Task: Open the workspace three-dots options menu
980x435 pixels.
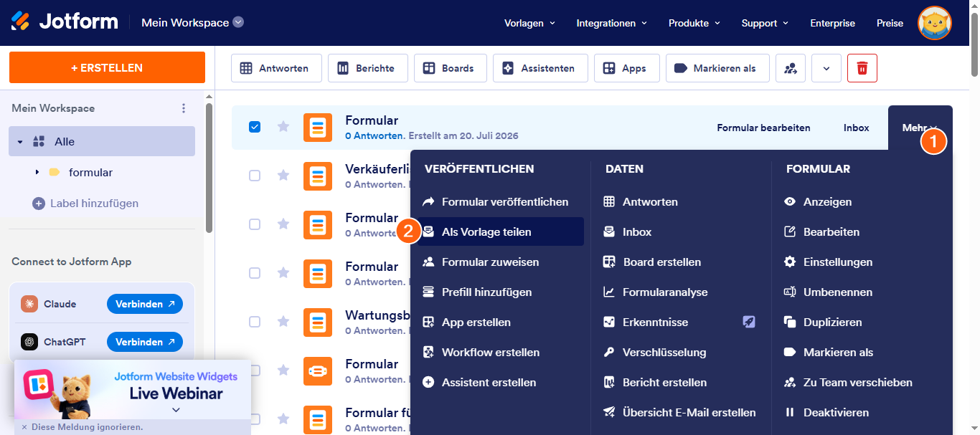Action: coord(184,108)
